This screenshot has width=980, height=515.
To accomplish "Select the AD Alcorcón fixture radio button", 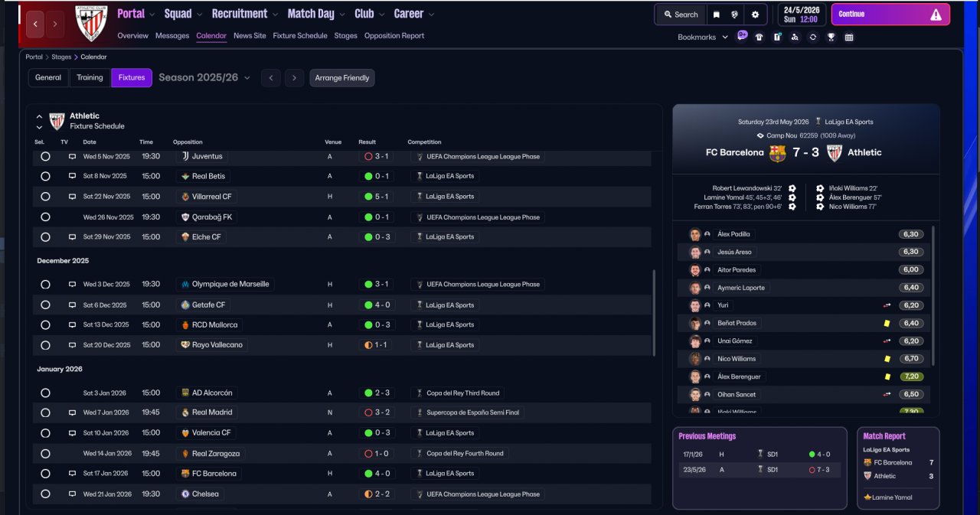I will click(x=45, y=393).
